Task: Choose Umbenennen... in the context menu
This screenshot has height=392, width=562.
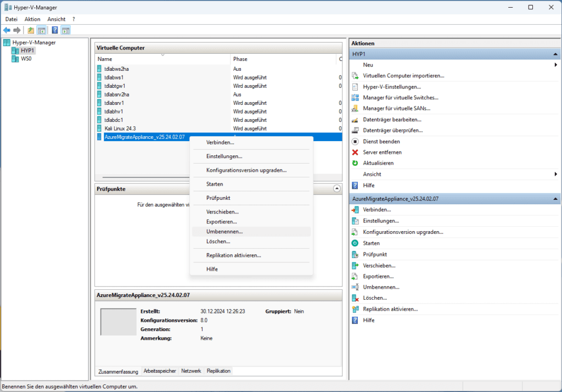Action: (x=251, y=232)
